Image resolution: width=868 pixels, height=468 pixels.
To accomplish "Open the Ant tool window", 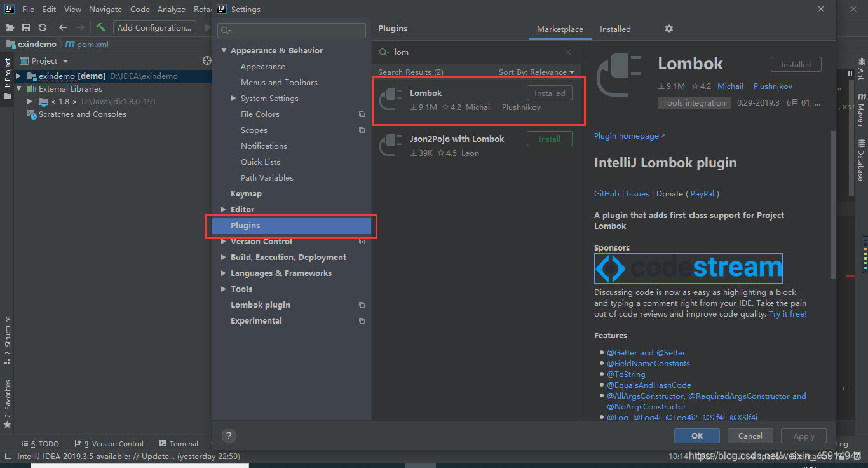I will [x=862, y=67].
